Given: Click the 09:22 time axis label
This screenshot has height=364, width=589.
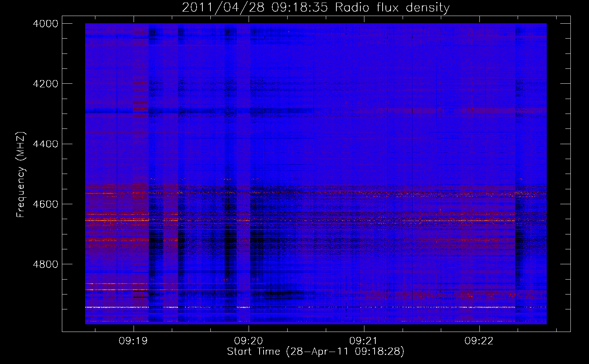Looking at the screenshot, I should point(479,341).
